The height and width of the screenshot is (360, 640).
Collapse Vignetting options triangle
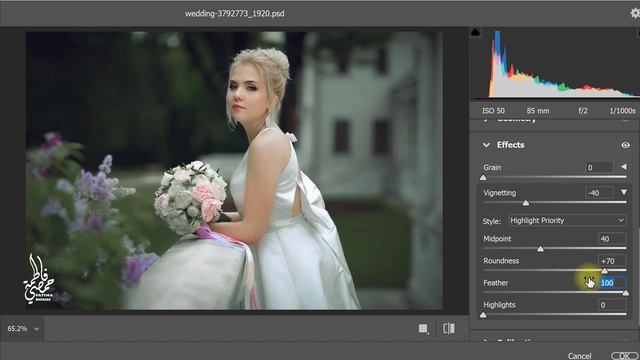[x=624, y=192]
